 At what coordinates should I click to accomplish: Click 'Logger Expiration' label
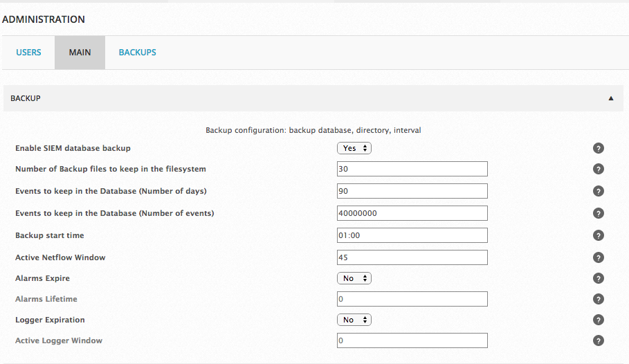(50, 320)
